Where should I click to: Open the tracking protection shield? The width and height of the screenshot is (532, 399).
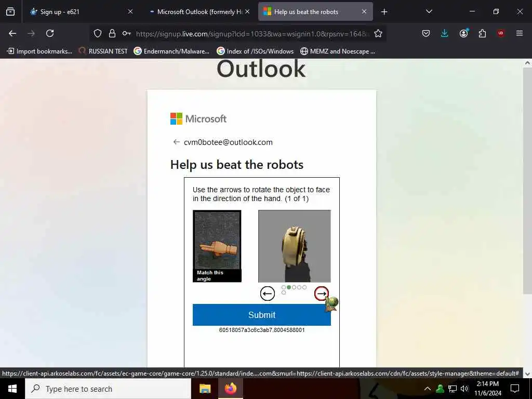coord(98,33)
